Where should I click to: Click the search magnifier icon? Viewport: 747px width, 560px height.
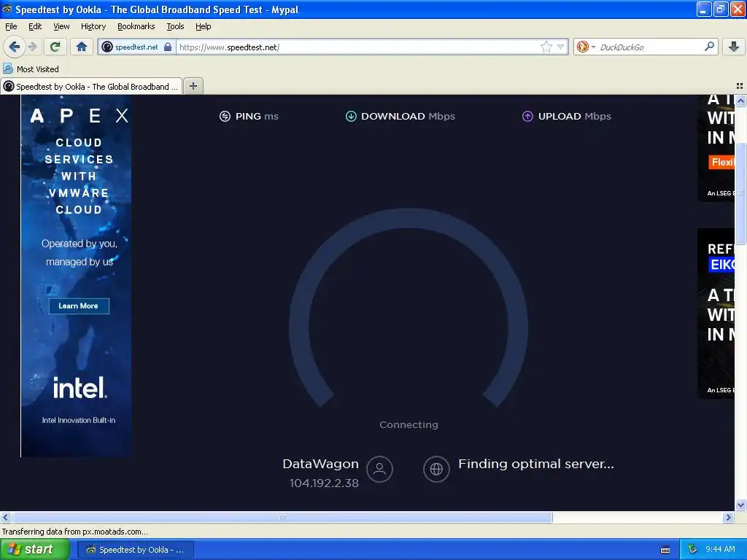point(709,47)
